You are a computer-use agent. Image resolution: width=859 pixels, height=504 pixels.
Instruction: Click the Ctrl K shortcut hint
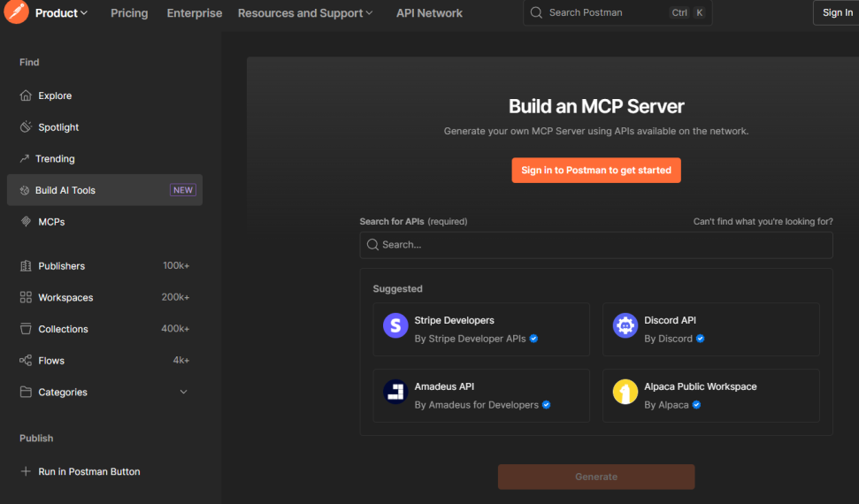point(687,12)
